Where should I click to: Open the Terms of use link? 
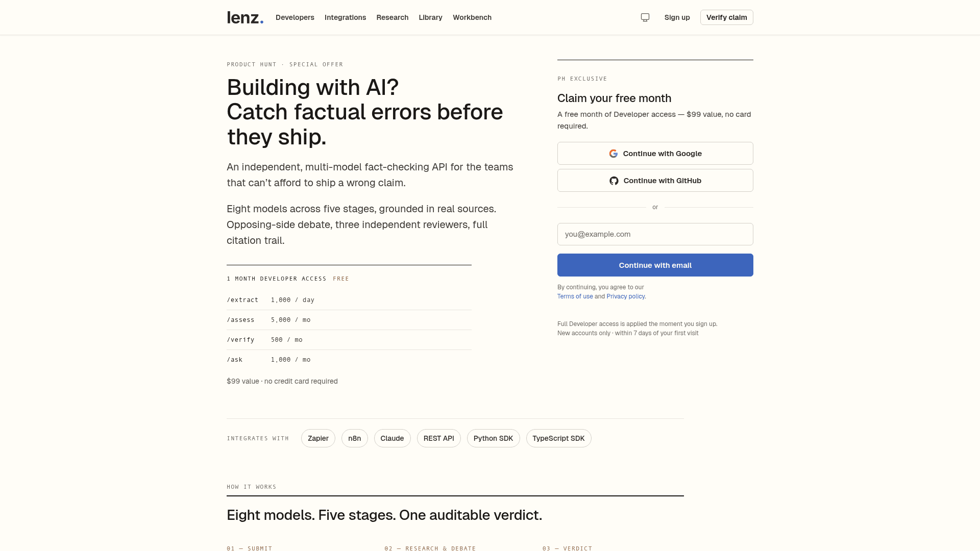575,296
